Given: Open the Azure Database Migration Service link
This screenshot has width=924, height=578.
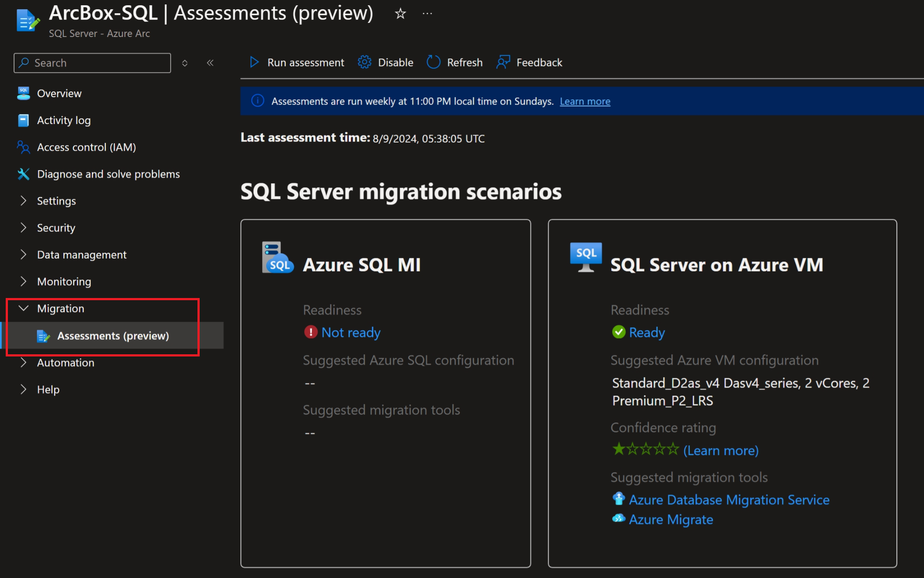Looking at the screenshot, I should tap(729, 500).
